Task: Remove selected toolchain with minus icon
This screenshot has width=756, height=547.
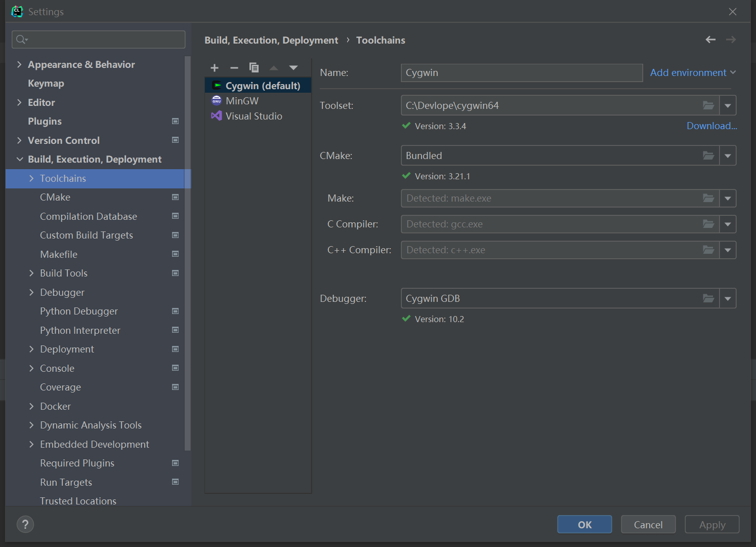Action: (x=234, y=68)
